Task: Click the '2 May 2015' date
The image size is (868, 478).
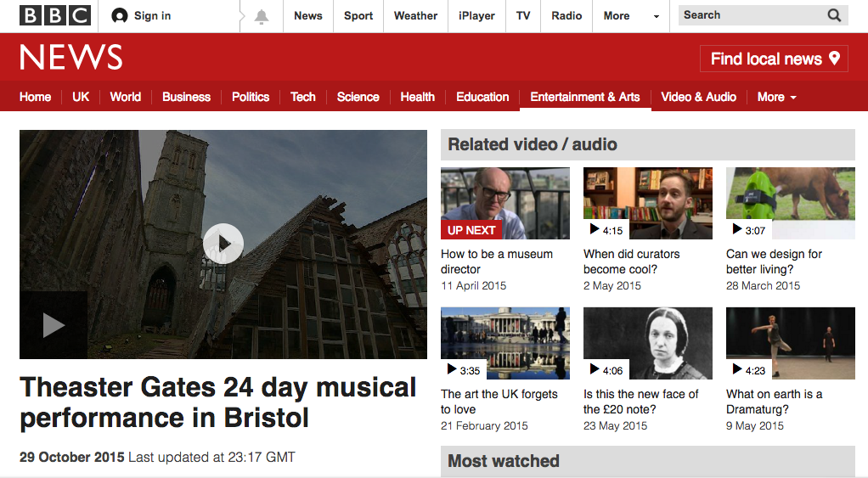Action: tap(612, 286)
